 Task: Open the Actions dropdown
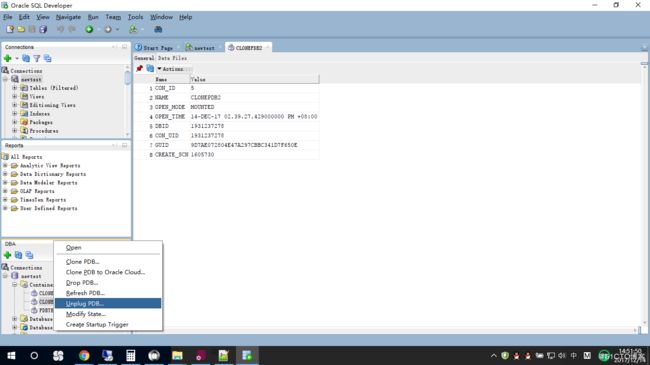pos(170,69)
